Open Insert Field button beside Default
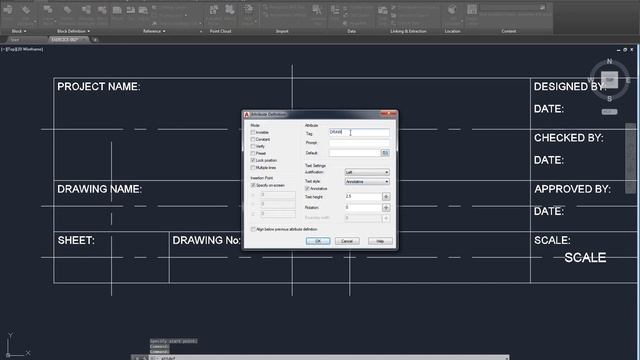The image size is (640, 360). (385, 153)
